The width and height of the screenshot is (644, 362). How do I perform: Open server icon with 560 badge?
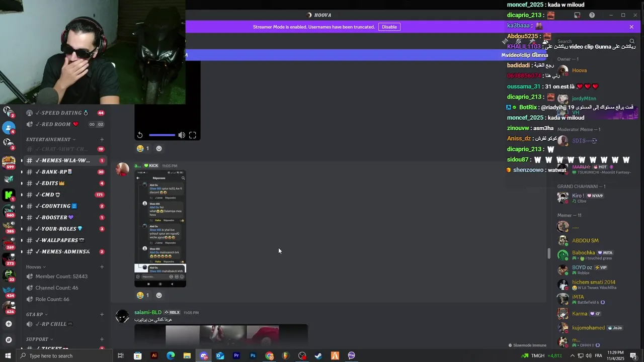(8, 210)
